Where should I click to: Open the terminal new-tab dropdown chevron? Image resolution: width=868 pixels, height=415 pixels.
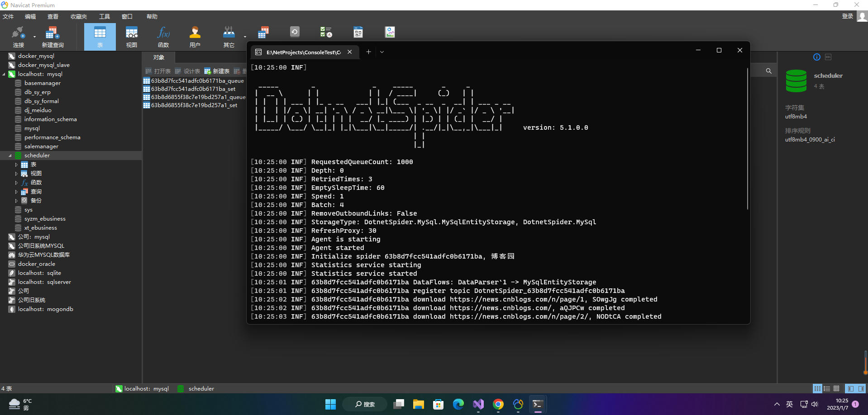tap(382, 52)
